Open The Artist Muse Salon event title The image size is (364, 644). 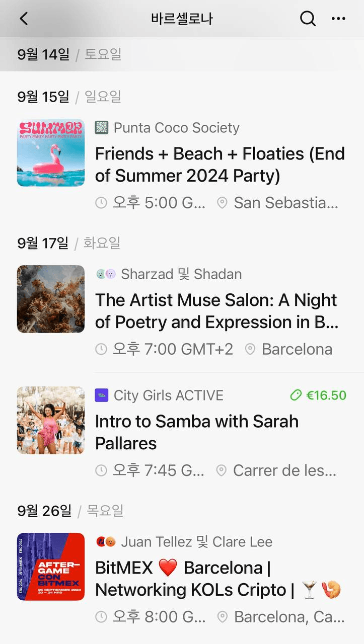click(216, 311)
